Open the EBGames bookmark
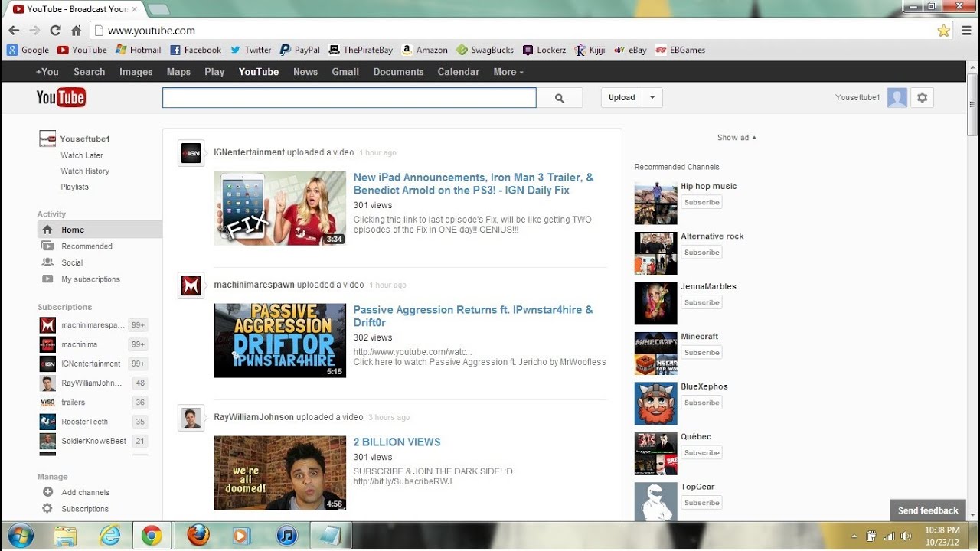980x551 pixels. 680,50
